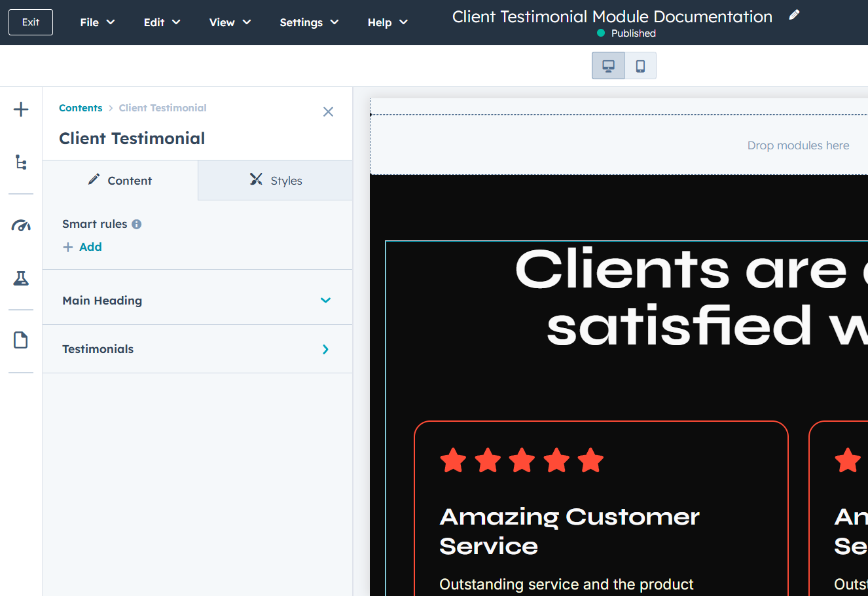Switch to the Styles tab
Viewport: 868px width, 596px height.
pyautogui.click(x=276, y=181)
